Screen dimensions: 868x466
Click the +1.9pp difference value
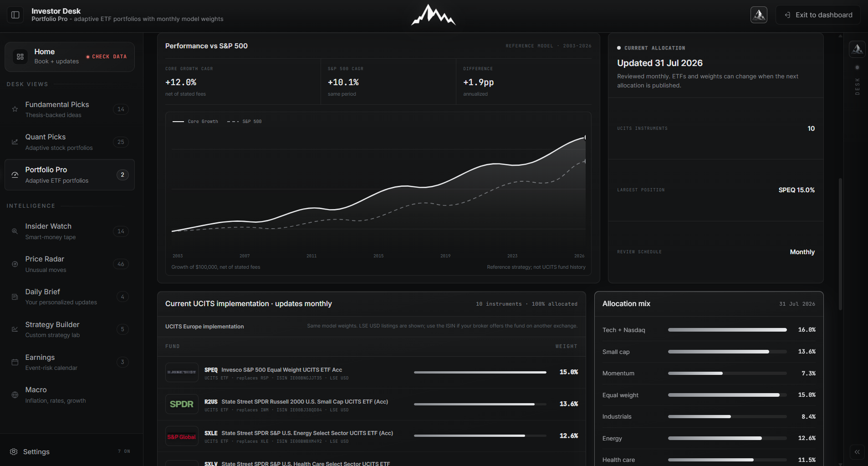pos(479,82)
